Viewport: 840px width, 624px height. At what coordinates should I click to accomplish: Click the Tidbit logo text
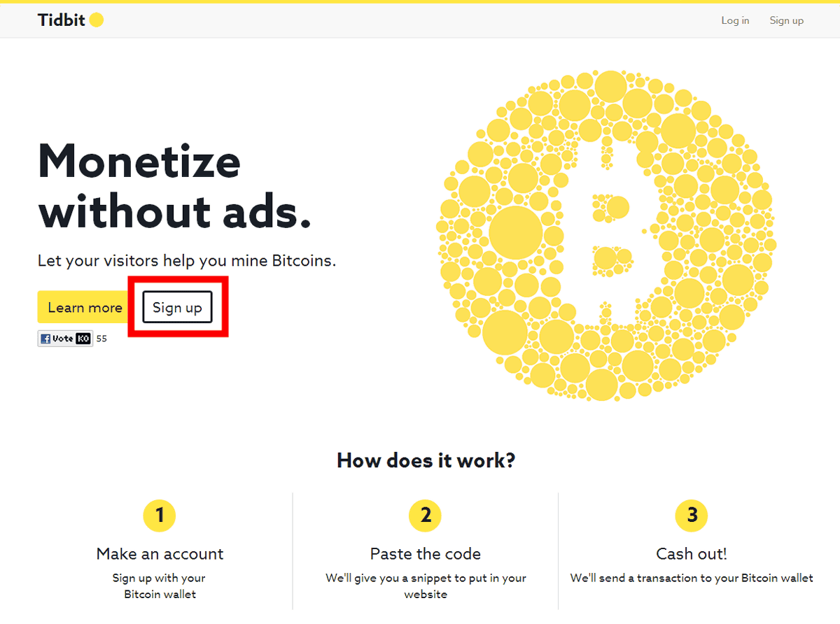click(62, 20)
